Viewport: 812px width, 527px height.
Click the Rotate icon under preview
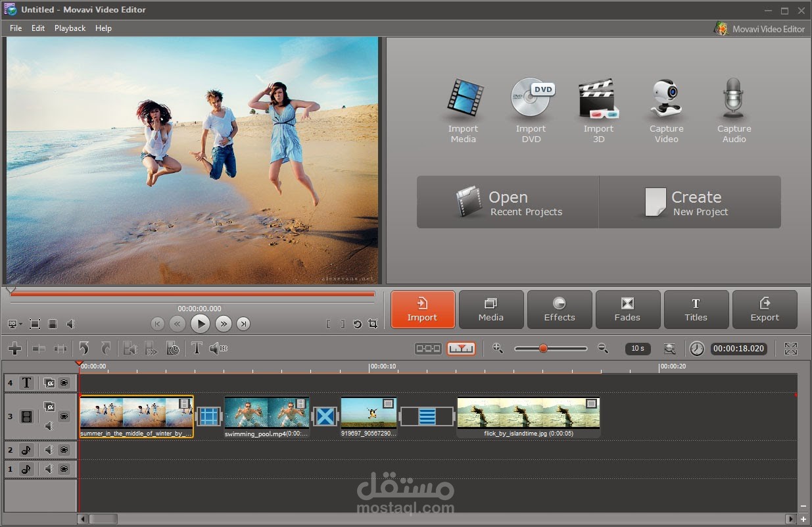pyautogui.click(x=357, y=324)
